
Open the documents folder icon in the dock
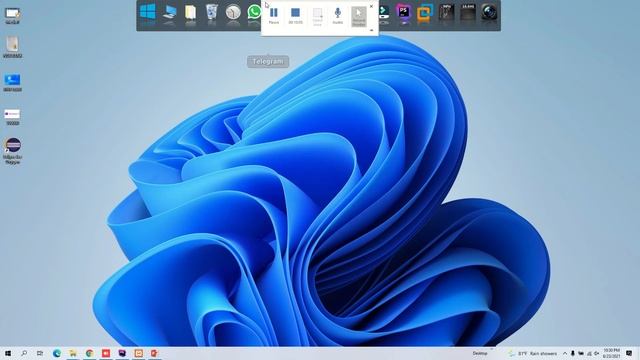(x=191, y=13)
